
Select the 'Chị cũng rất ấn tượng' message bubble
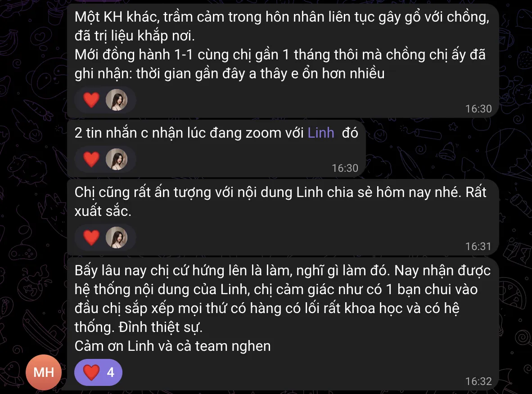(x=283, y=217)
